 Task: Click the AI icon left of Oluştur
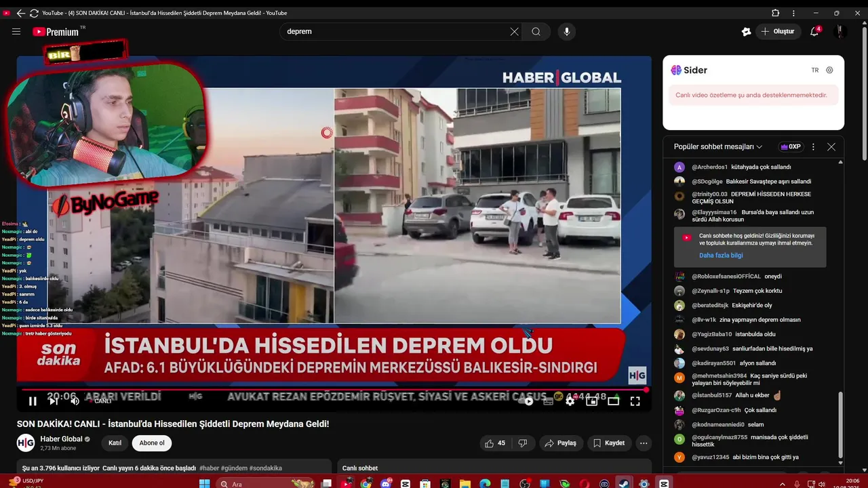click(x=746, y=31)
